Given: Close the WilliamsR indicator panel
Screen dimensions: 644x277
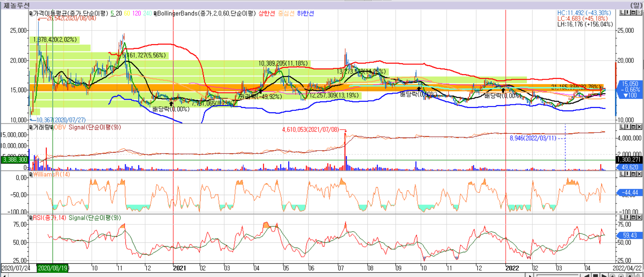Looking at the screenshot, I should tap(639, 174).
